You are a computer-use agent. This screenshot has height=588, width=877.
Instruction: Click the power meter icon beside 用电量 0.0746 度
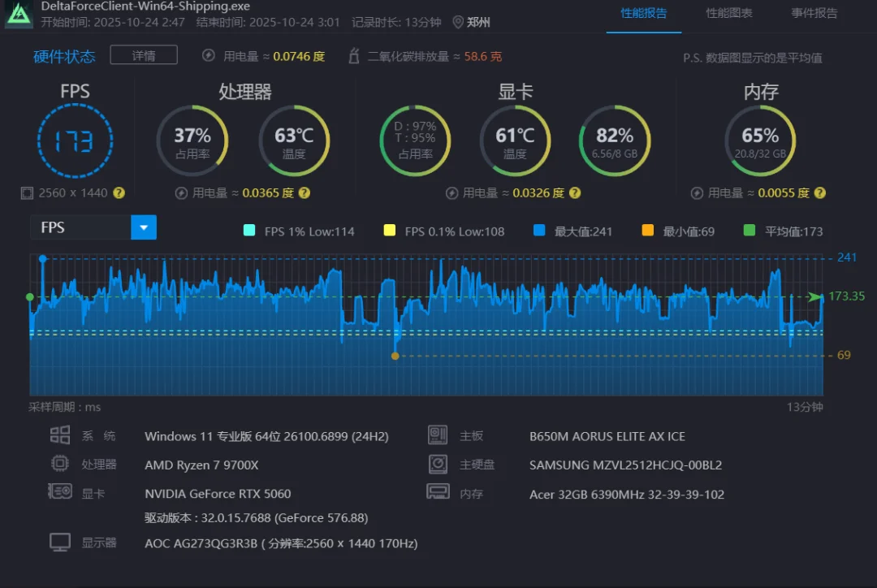click(208, 56)
